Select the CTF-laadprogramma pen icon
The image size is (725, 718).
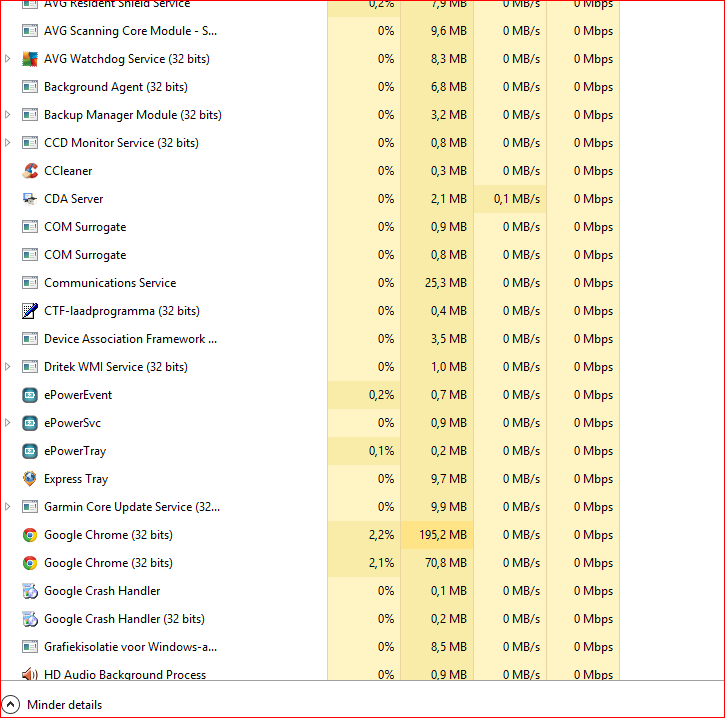coord(30,311)
